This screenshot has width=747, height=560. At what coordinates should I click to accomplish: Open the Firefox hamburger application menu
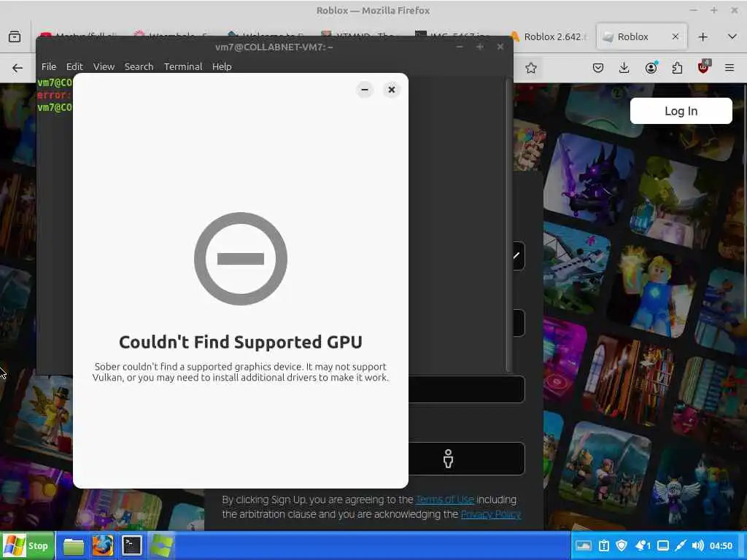tap(729, 68)
